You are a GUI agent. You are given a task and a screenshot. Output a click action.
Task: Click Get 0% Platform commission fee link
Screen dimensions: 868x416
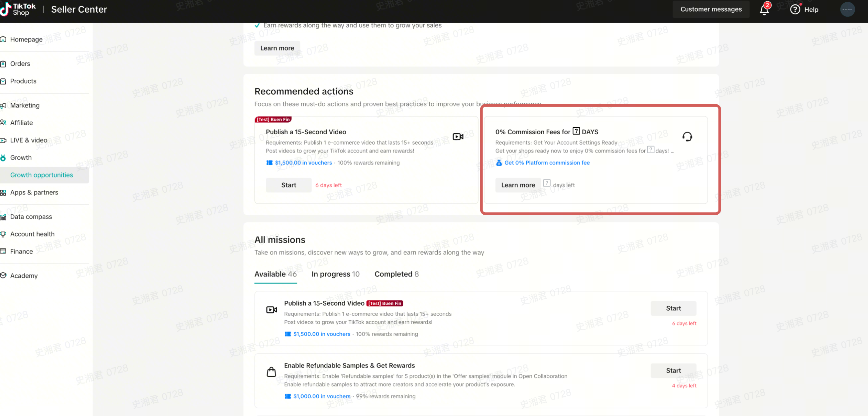click(x=547, y=163)
